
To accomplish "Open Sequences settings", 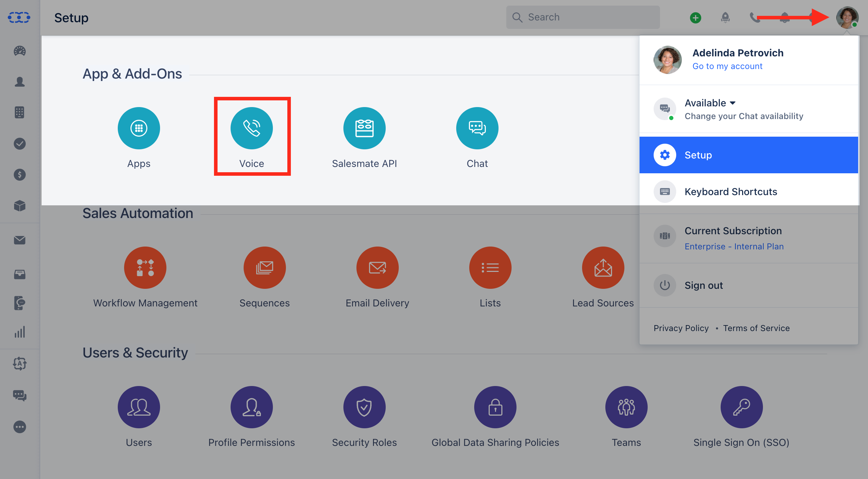I will (265, 268).
